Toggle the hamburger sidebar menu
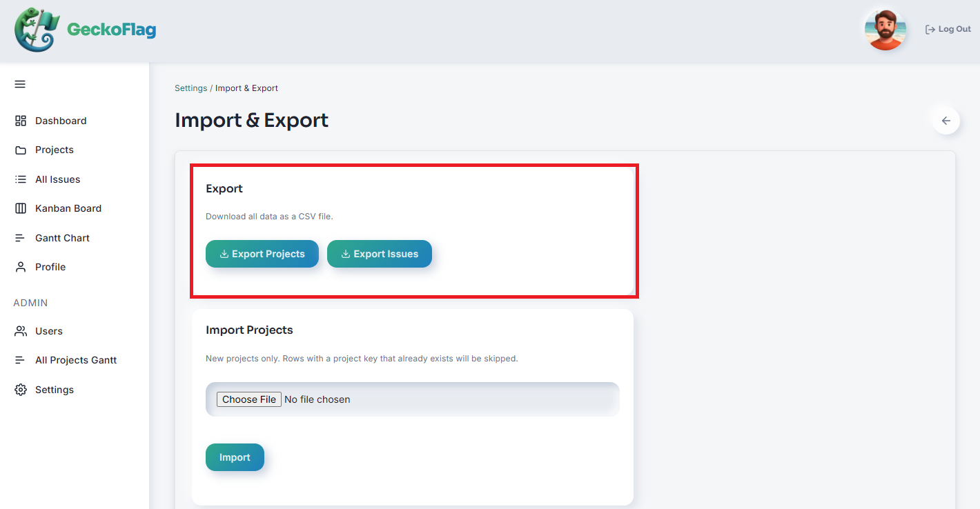 (20, 84)
